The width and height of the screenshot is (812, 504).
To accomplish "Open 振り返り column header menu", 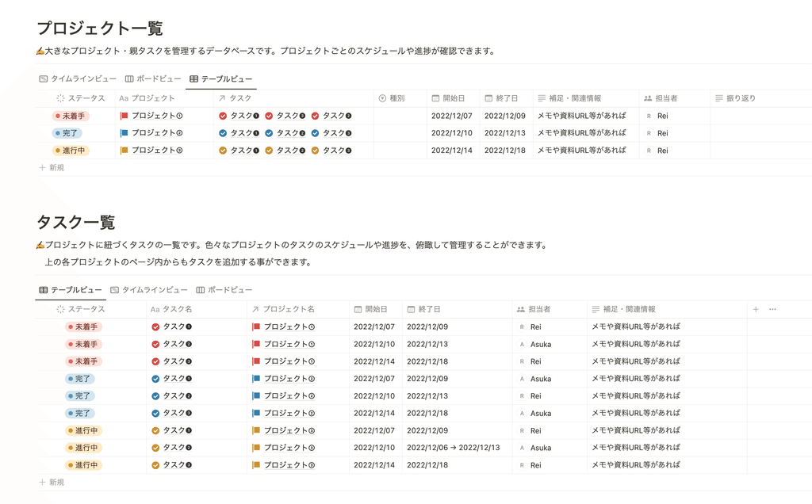I will (x=735, y=98).
